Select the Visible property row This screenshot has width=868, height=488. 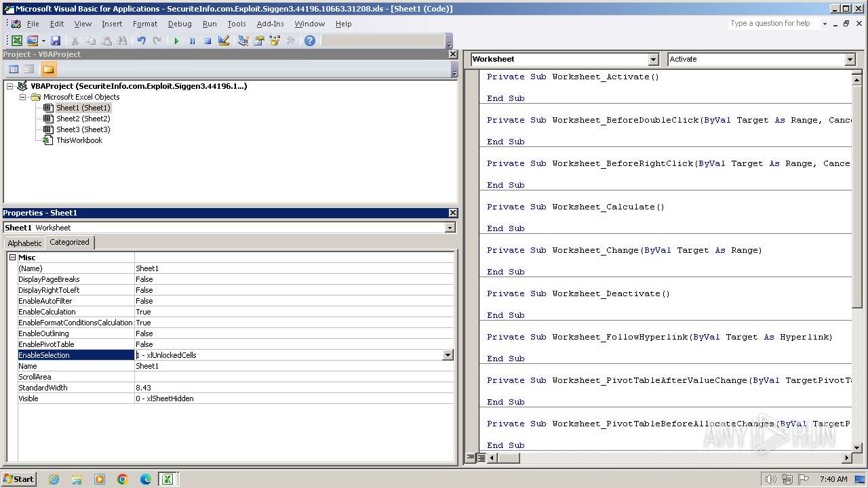(x=235, y=399)
